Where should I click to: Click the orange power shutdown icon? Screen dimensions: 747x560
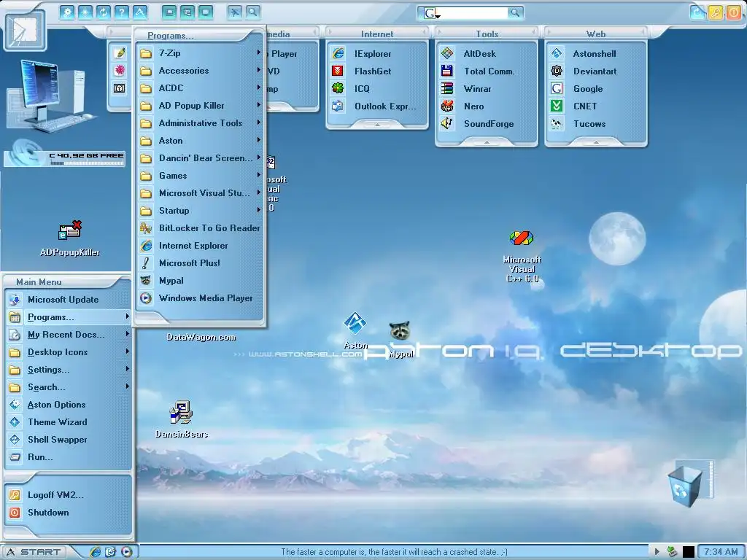pyautogui.click(x=733, y=12)
